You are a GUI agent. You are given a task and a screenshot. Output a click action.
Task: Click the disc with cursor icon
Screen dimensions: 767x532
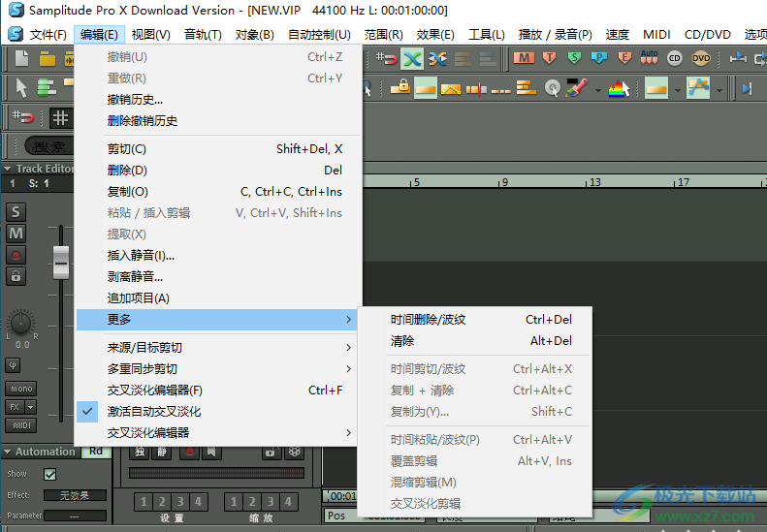click(x=553, y=88)
